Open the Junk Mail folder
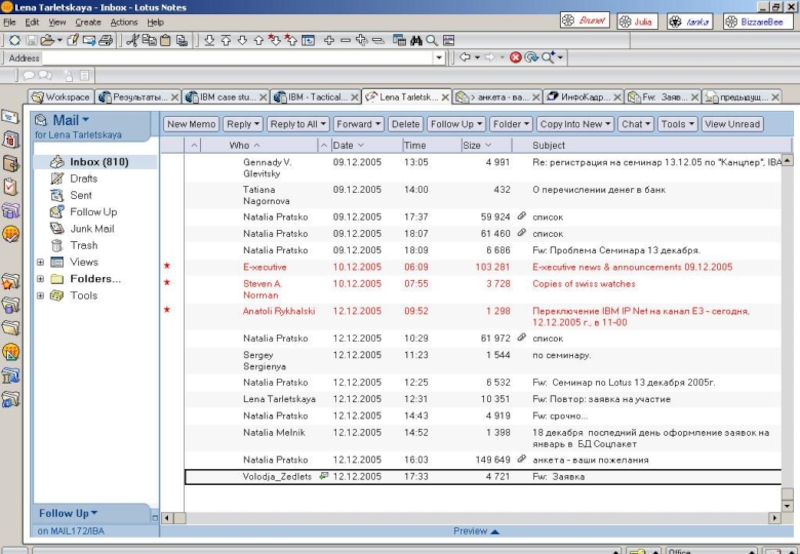The height and width of the screenshot is (554, 800). [91, 228]
